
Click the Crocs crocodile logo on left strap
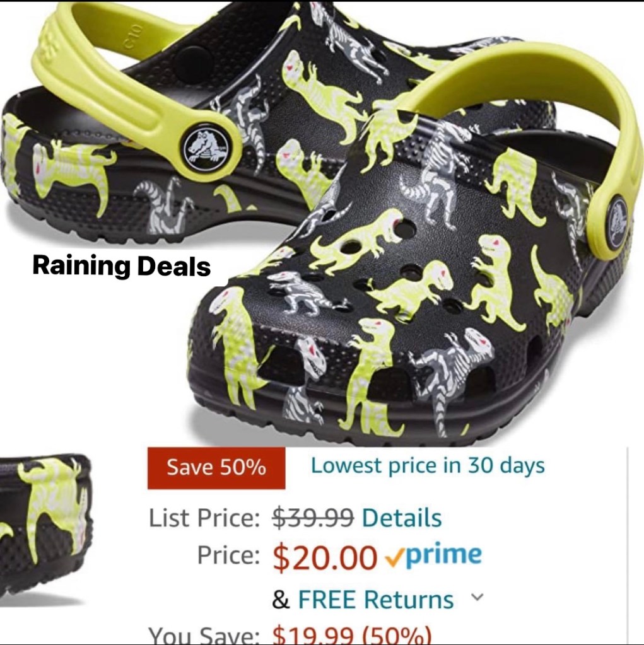point(205,147)
